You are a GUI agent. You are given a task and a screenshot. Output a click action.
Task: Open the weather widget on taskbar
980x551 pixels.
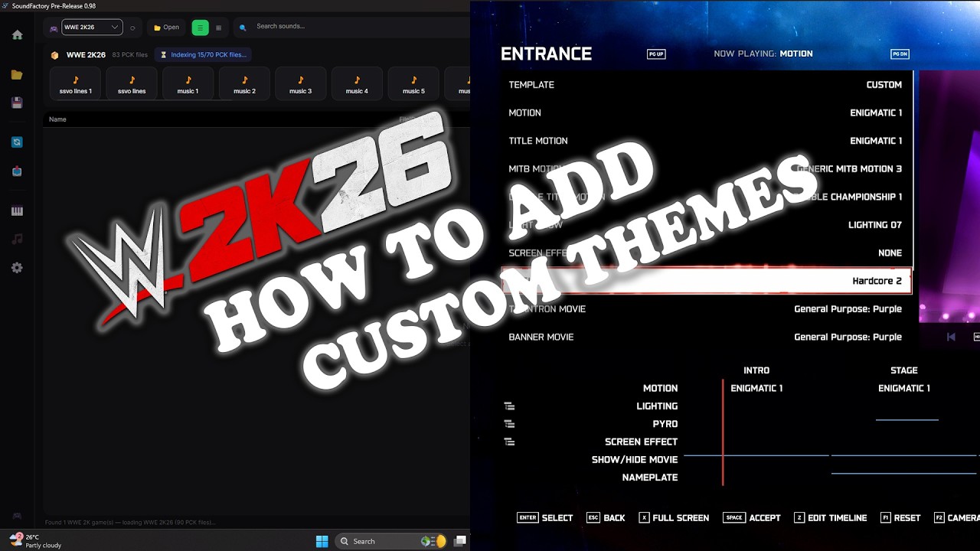point(36,541)
